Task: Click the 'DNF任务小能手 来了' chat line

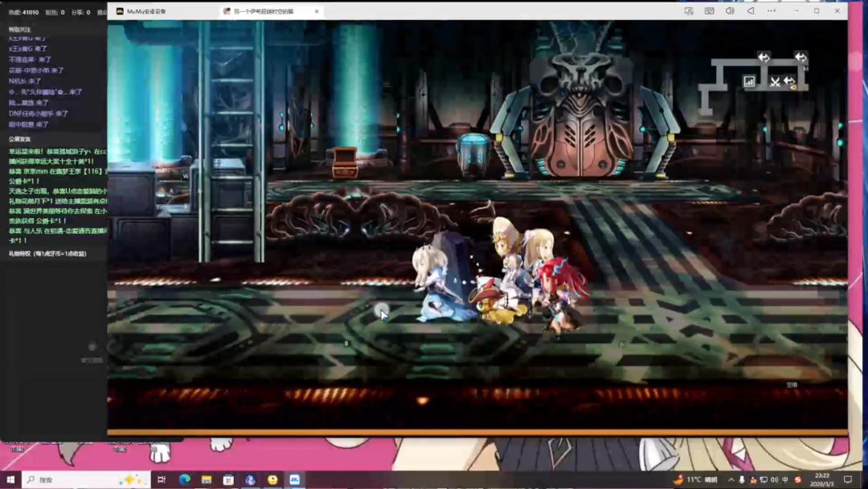Action: click(39, 113)
